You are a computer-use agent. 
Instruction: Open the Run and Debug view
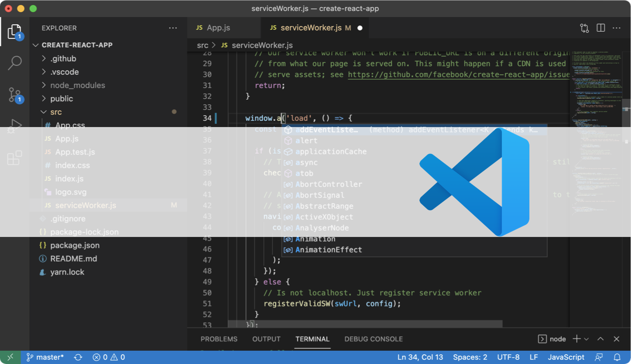point(15,126)
